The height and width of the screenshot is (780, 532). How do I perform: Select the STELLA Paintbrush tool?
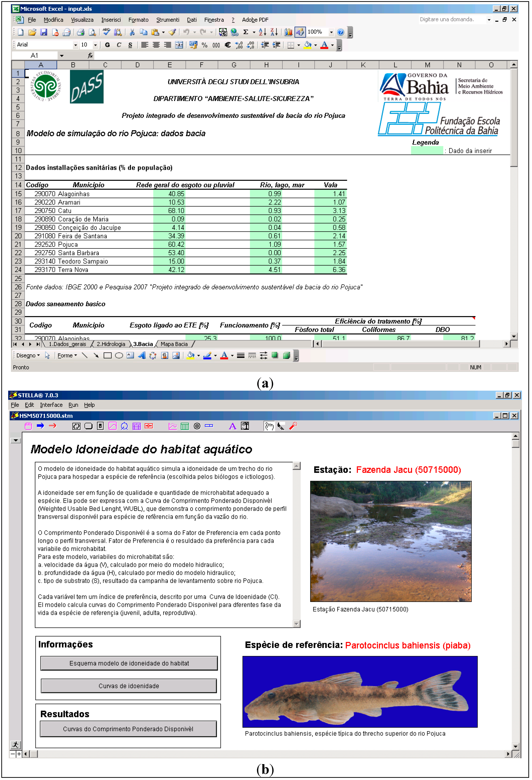(281, 426)
